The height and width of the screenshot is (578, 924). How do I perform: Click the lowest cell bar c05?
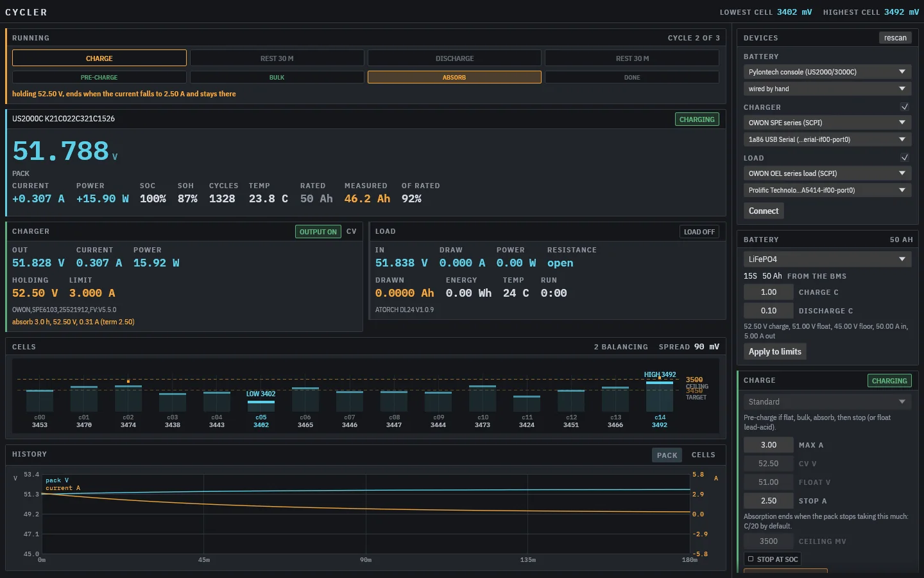click(x=261, y=406)
